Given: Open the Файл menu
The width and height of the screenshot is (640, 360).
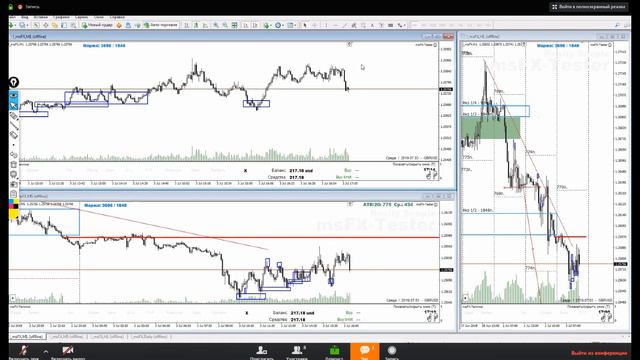Looking at the screenshot, I should [x=12, y=17].
